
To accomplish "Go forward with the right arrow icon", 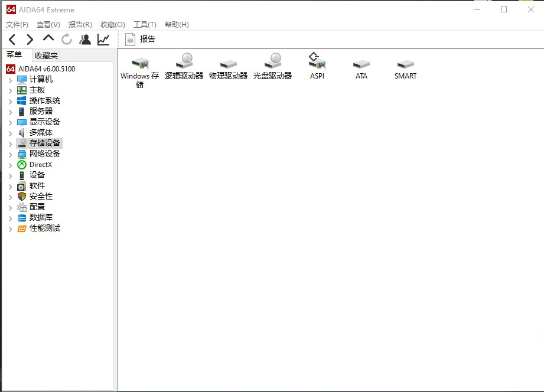I will 30,40.
